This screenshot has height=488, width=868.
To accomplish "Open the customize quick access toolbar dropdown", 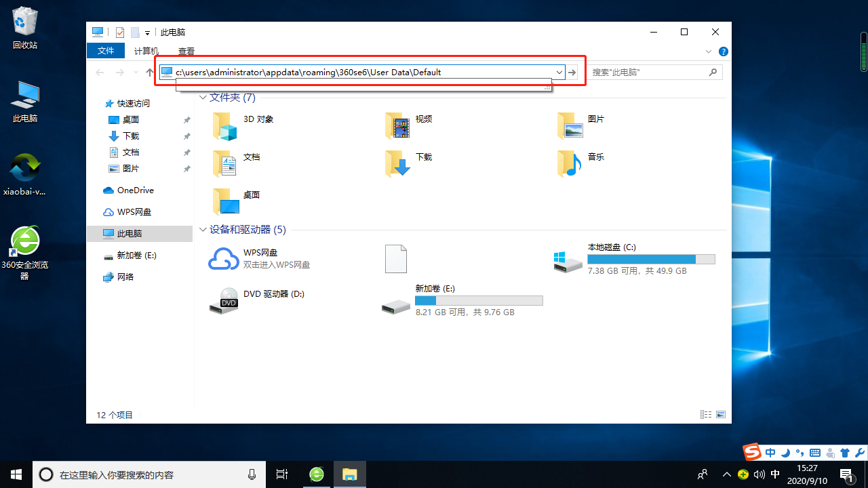I will pyautogui.click(x=147, y=33).
